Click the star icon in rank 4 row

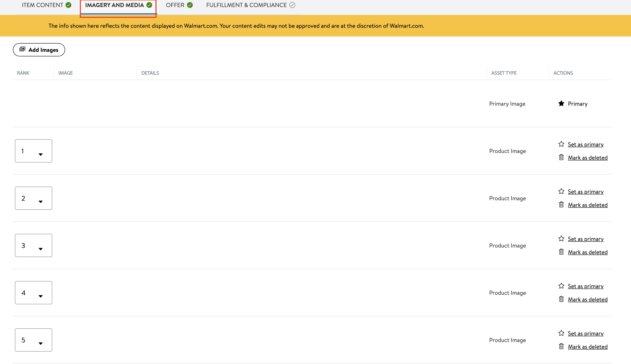tap(561, 286)
